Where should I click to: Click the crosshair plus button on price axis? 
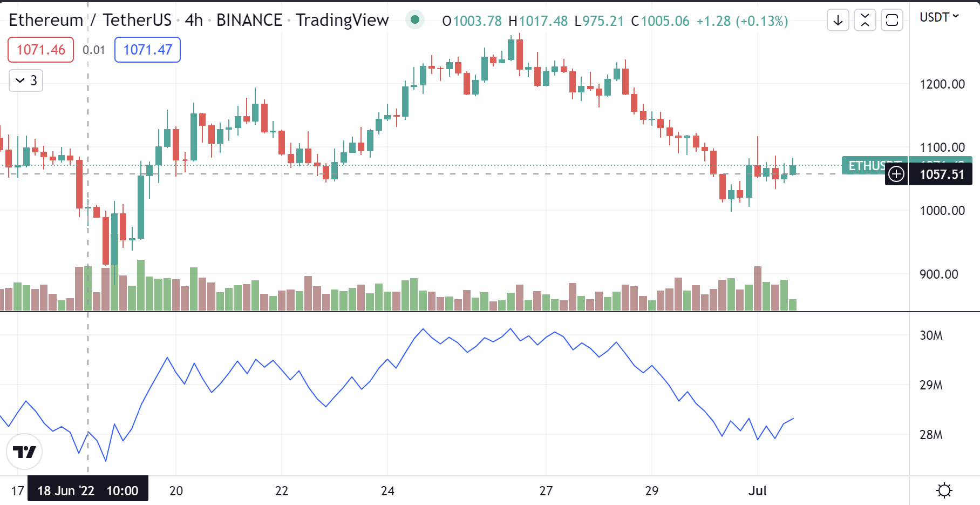tap(896, 174)
